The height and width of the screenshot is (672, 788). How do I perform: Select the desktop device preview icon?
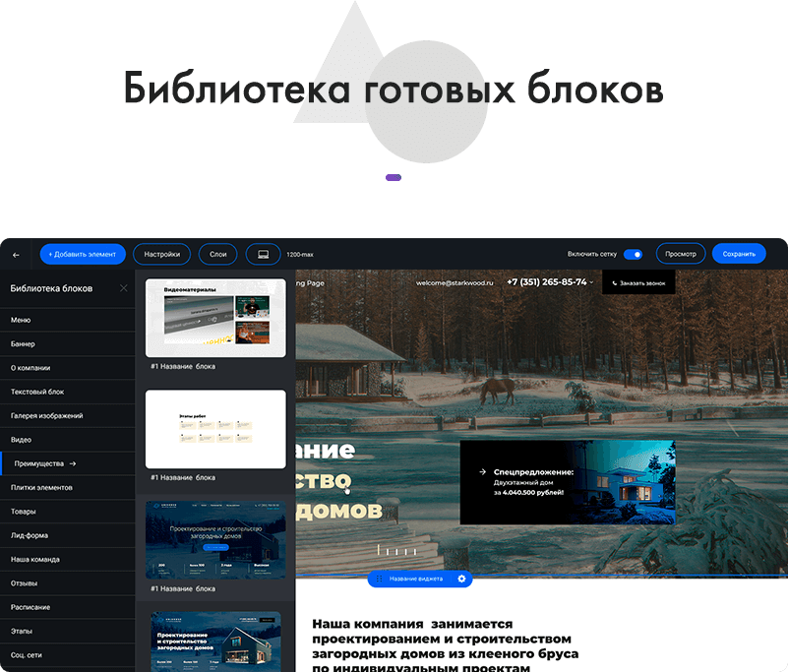263,254
